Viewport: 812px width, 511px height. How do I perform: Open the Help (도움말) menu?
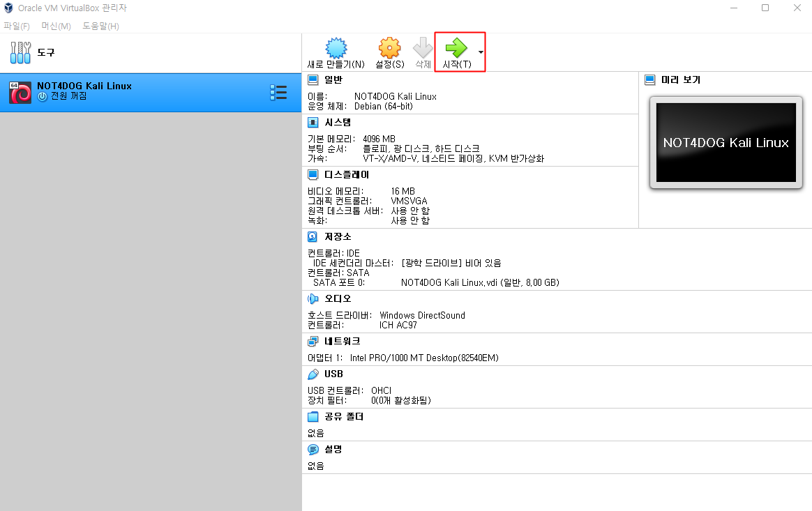(x=101, y=26)
